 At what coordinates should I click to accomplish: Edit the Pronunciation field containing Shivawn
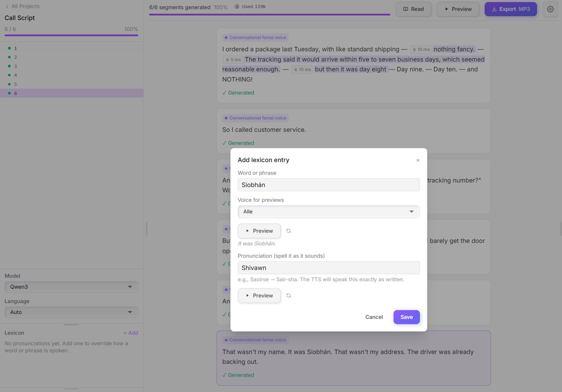point(329,268)
